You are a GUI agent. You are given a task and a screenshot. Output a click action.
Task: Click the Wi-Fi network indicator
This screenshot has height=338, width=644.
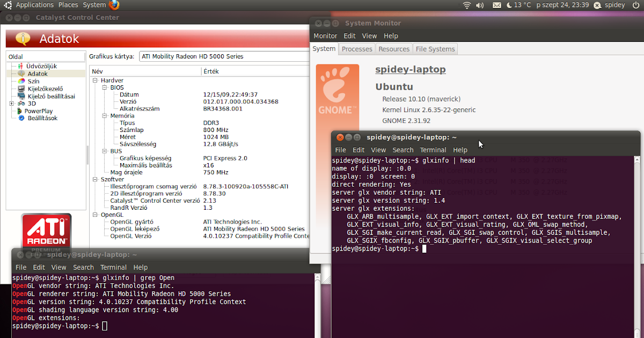(x=466, y=5)
